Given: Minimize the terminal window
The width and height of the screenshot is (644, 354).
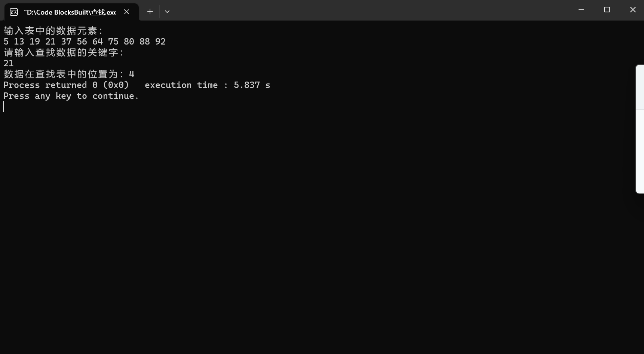Looking at the screenshot, I should (x=581, y=10).
